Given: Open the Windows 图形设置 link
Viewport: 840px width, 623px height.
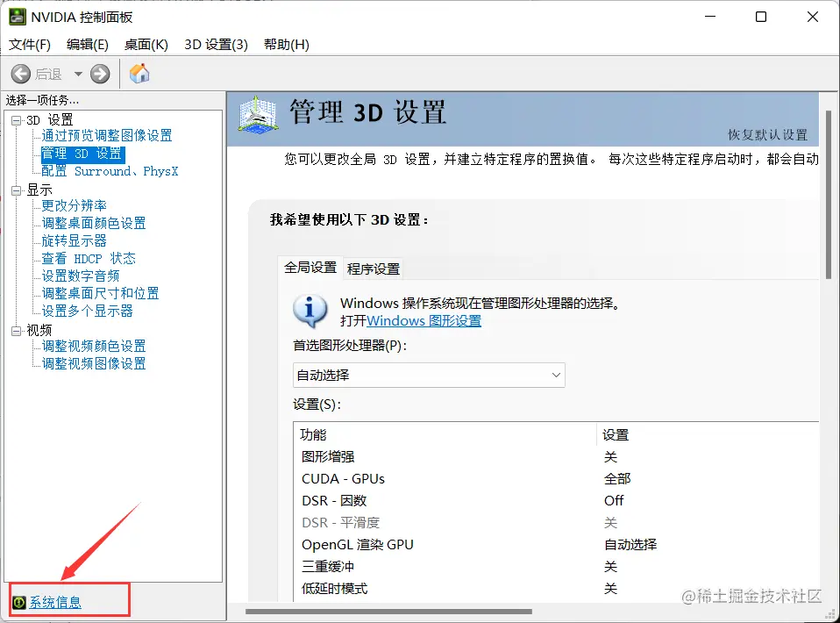Looking at the screenshot, I should tap(424, 320).
